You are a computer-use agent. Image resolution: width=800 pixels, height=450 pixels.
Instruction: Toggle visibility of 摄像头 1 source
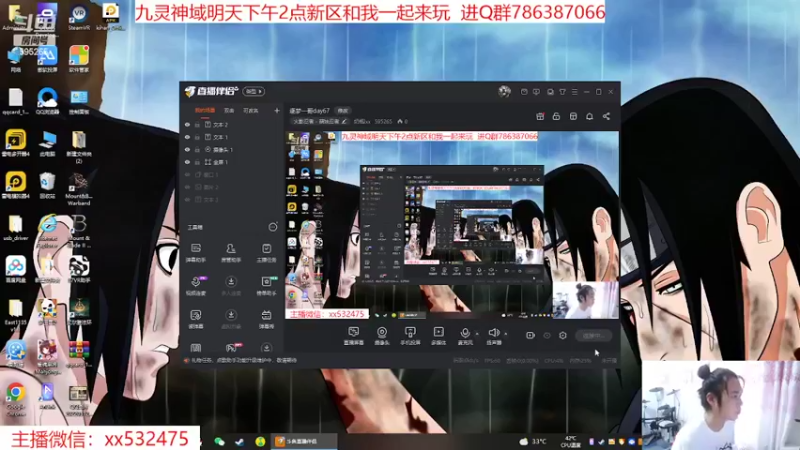[x=187, y=149]
